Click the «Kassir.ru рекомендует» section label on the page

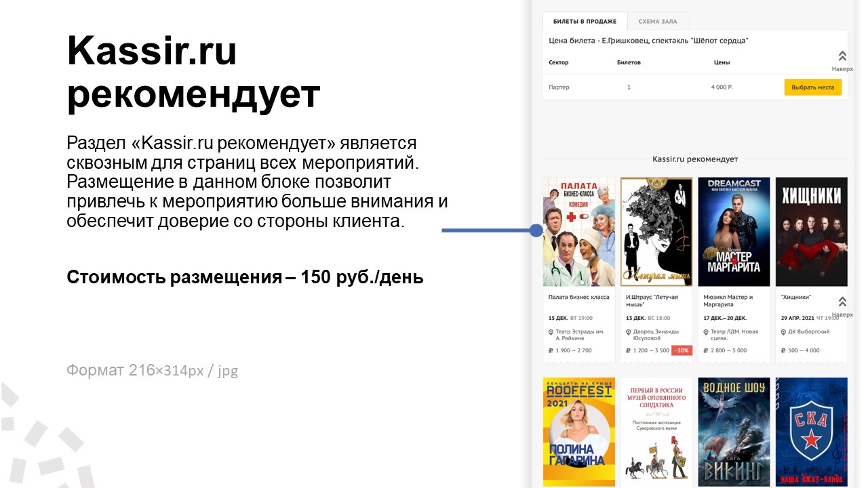pyautogui.click(x=695, y=159)
